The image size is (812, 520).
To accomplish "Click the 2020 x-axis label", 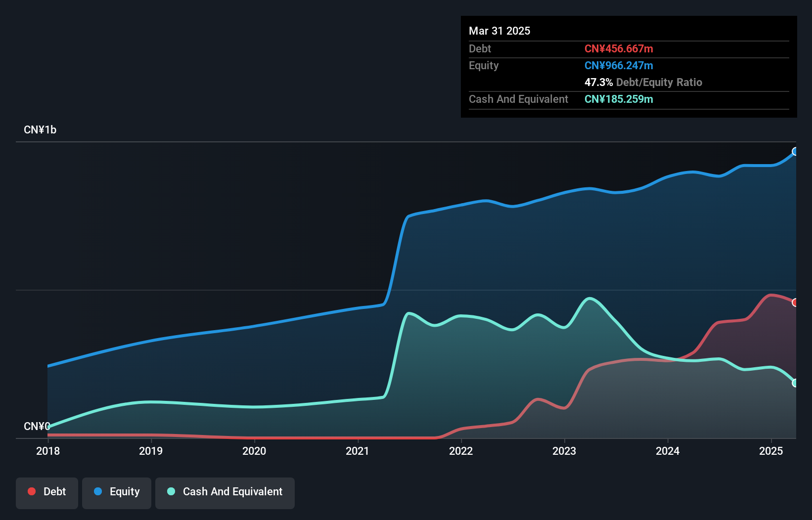I will [x=254, y=451].
